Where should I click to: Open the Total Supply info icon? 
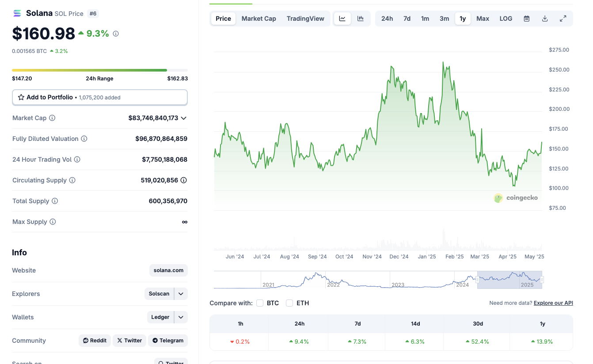(55, 201)
